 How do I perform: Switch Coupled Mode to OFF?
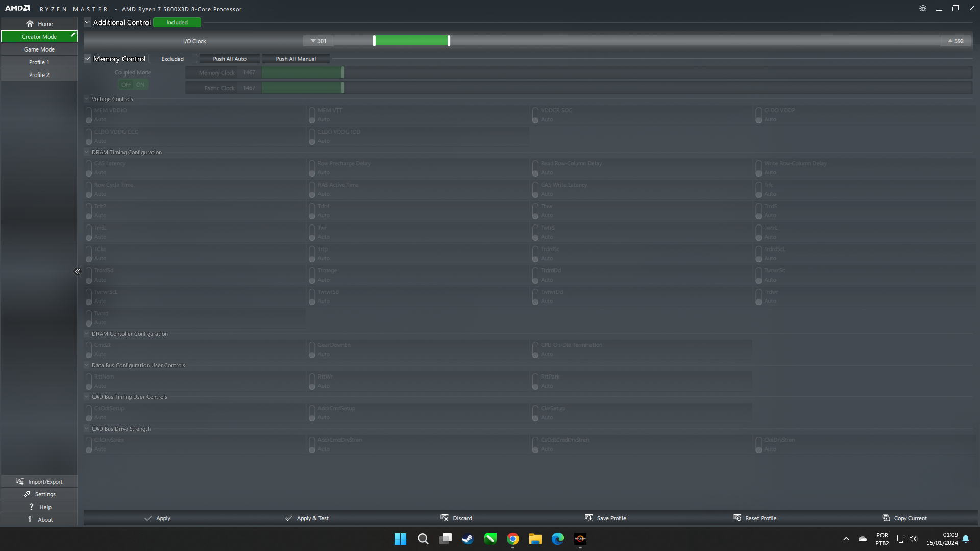coord(126,85)
